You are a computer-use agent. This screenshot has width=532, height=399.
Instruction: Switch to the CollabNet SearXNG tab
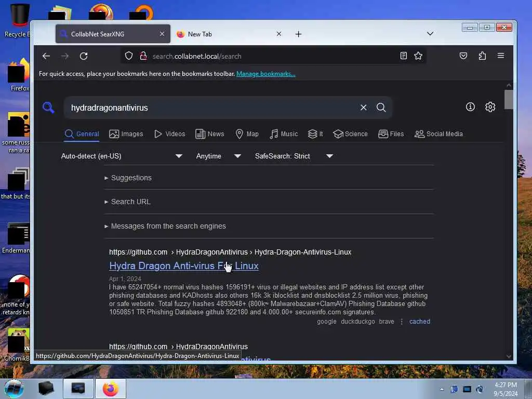coord(113,34)
